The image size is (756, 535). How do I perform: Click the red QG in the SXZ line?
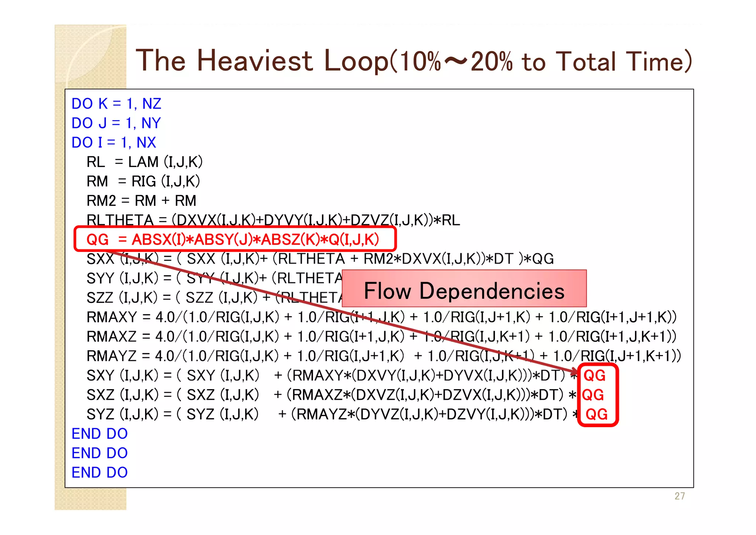click(593, 395)
